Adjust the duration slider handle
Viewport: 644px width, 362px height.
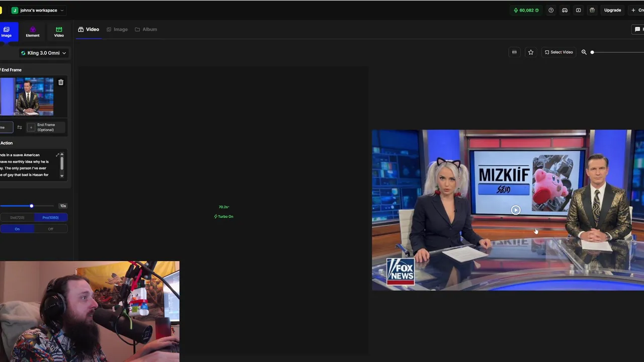tap(31, 206)
